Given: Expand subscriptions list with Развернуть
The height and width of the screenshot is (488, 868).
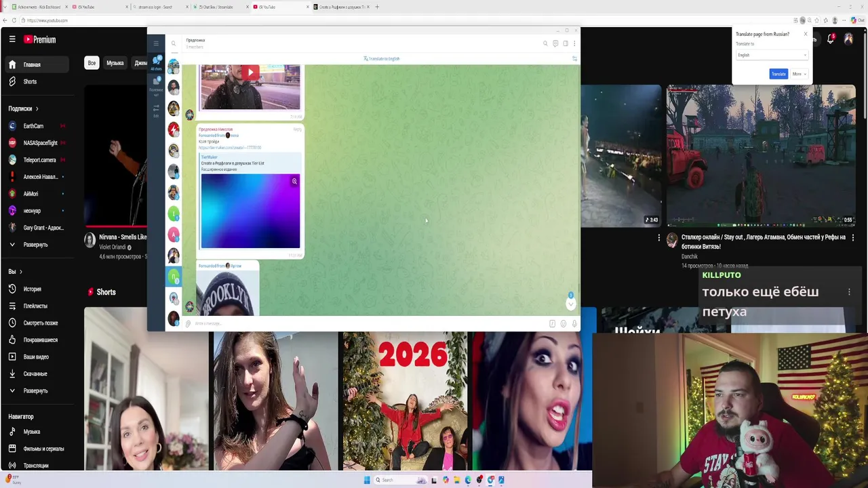Looking at the screenshot, I should [35, 245].
